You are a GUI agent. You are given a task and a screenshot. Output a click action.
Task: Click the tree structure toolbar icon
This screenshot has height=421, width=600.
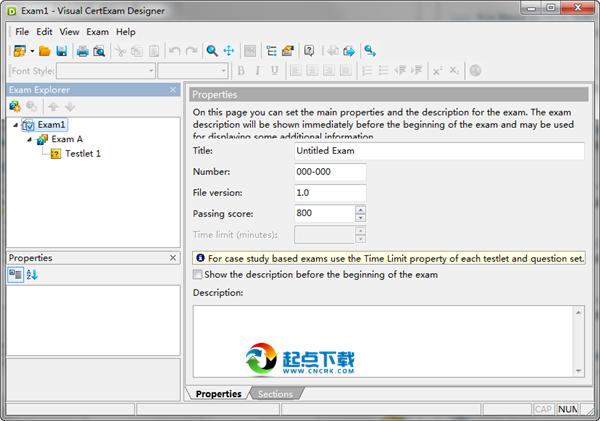pos(271,51)
